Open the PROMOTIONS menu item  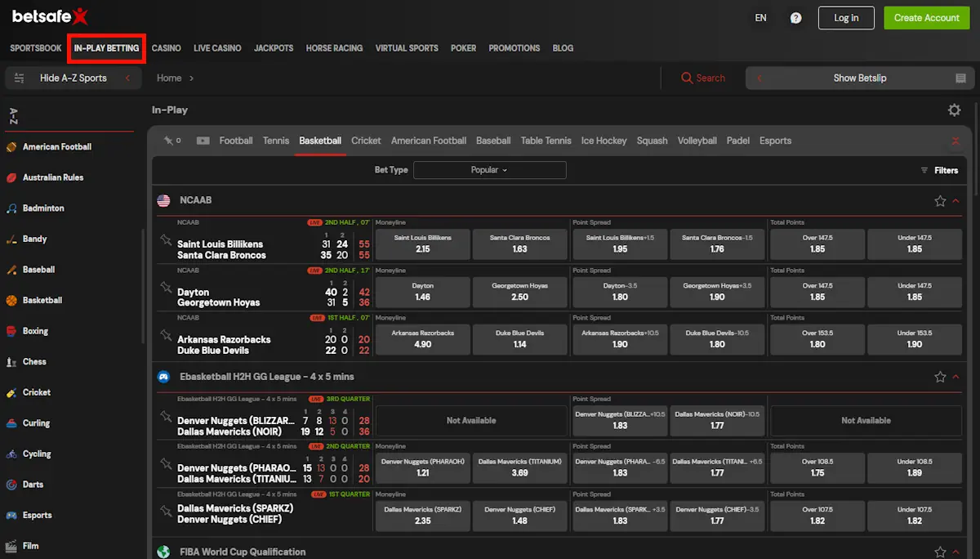click(x=514, y=48)
